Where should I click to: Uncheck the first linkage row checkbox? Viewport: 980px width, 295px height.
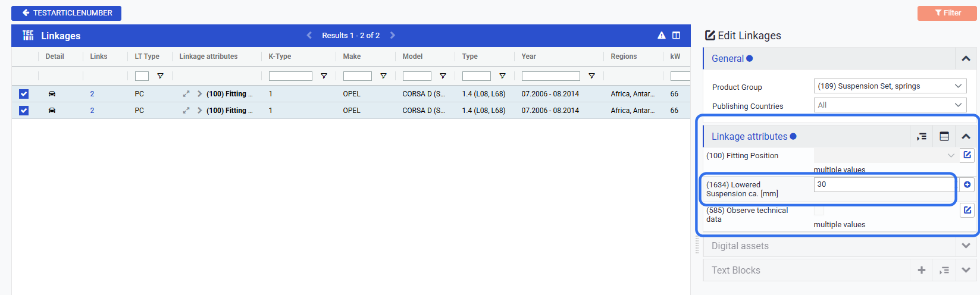(x=24, y=94)
